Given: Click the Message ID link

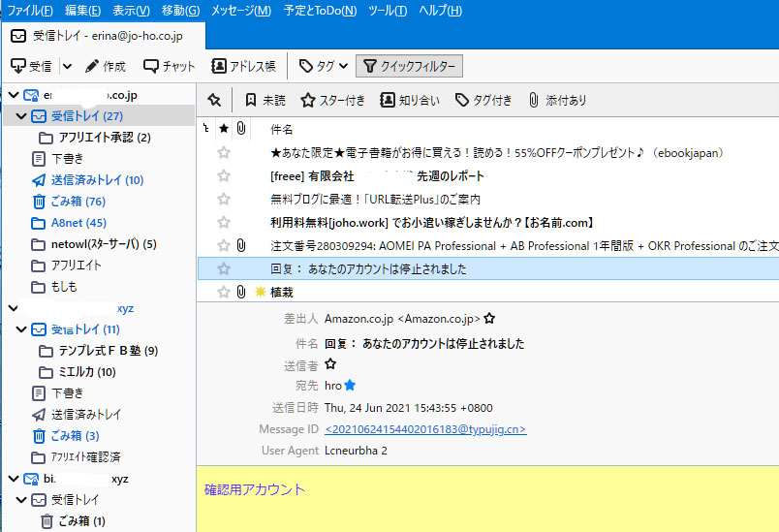Looking at the screenshot, I should pos(425,429).
